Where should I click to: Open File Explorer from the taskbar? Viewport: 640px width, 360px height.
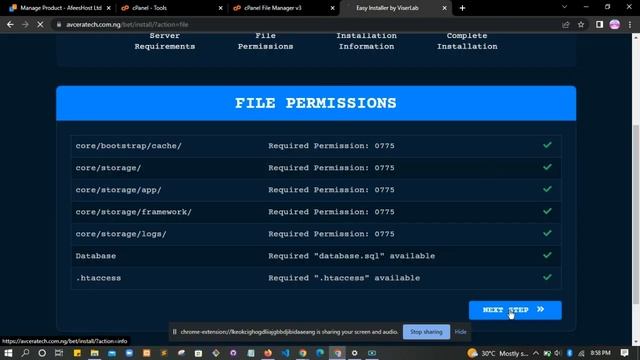tap(95, 353)
